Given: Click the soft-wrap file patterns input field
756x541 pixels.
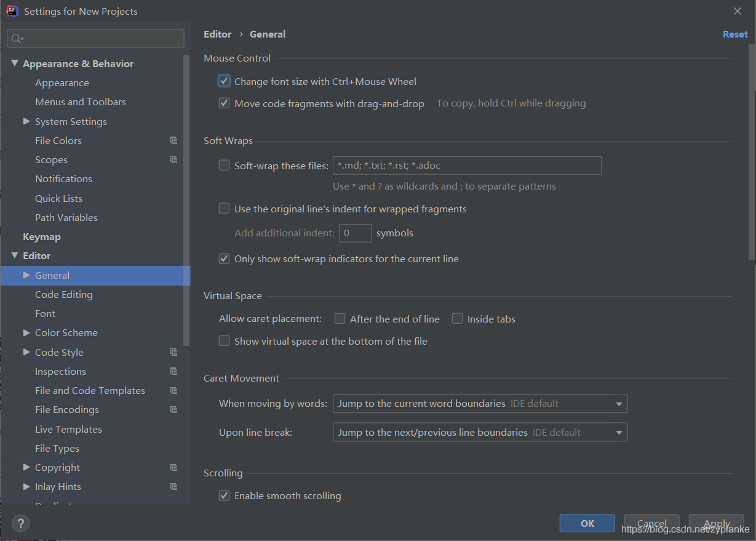Looking at the screenshot, I should [x=467, y=165].
